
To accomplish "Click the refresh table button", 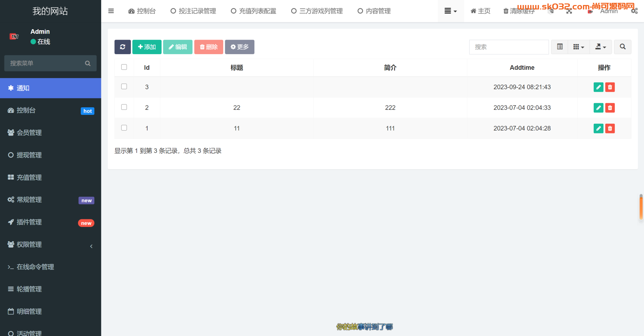I will [x=123, y=47].
